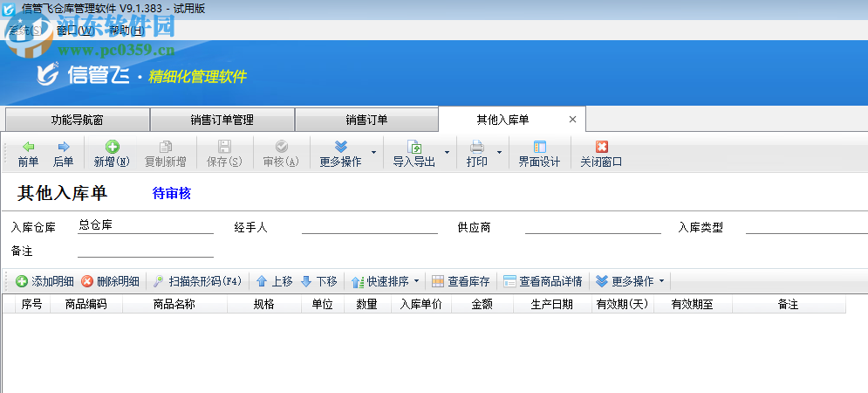
Task: Open 界面设计 interface design
Action: pos(539,153)
